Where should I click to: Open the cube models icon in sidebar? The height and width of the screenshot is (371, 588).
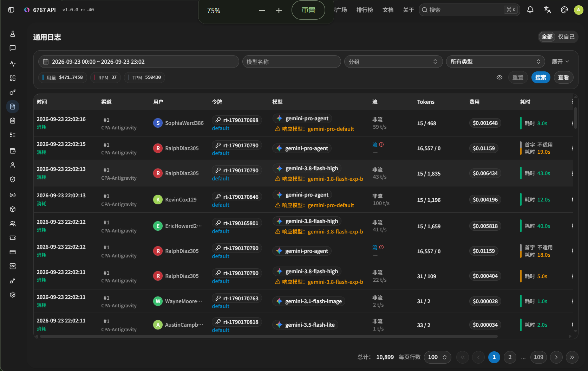13,209
